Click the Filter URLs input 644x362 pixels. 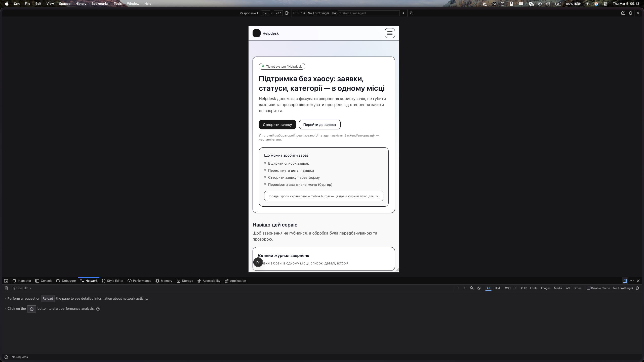pos(231,288)
